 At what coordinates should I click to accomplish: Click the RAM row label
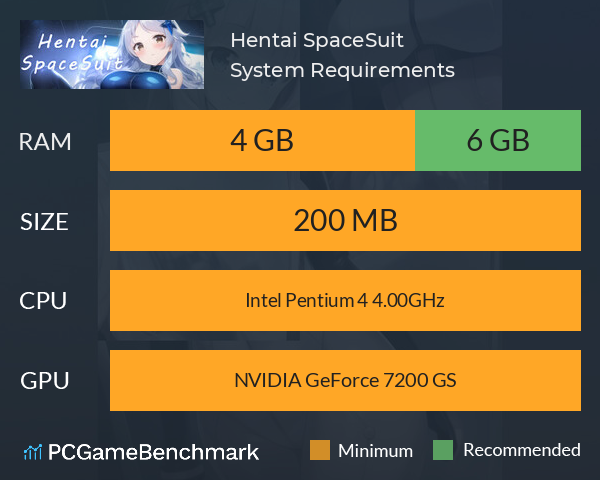point(45,142)
